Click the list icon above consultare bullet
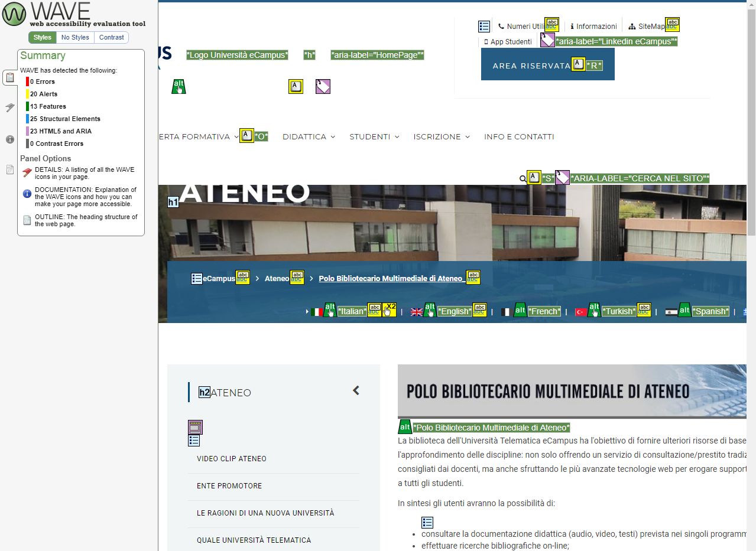 click(427, 523)
